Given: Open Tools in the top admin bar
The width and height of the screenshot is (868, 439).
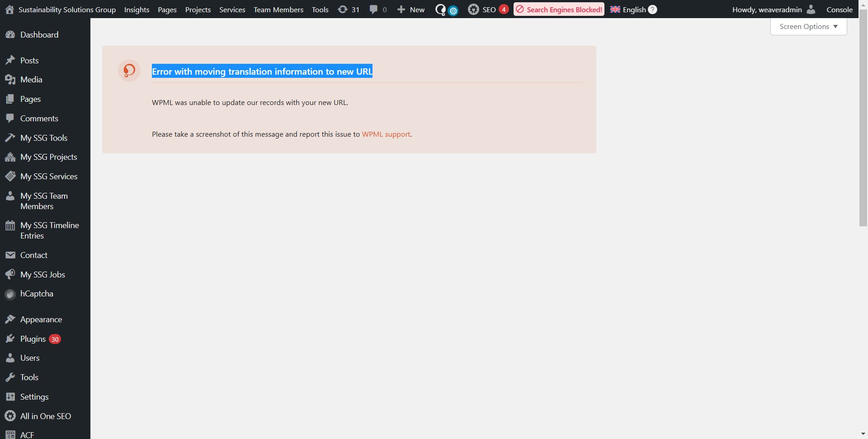Looking at the screenshot, I should tap(320, 10).
